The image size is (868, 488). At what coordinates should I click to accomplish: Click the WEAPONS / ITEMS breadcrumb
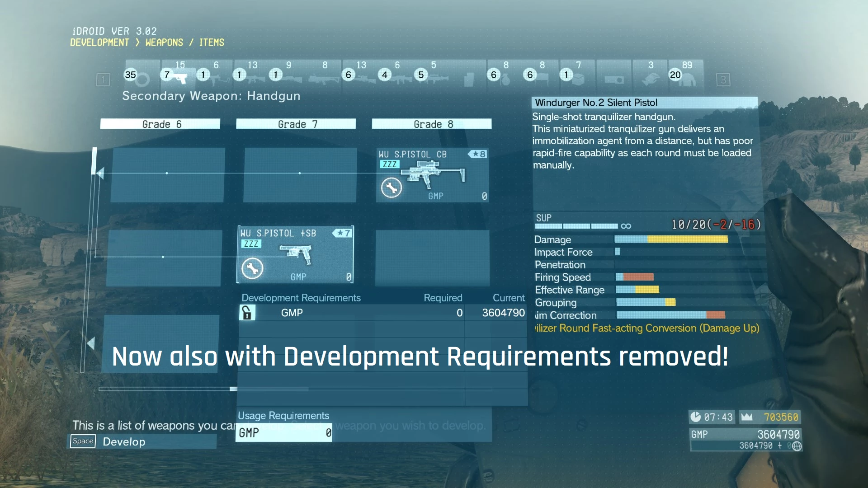coord(184,42)
